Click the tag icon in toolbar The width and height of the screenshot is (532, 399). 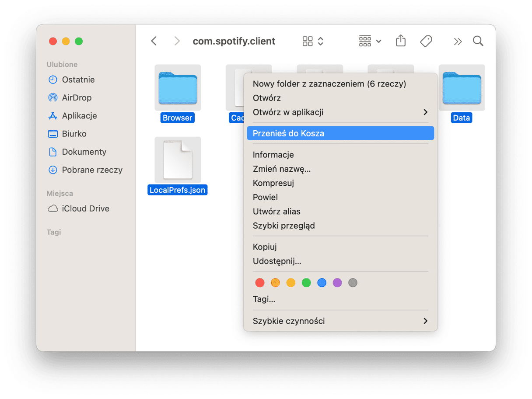(426, 41)
